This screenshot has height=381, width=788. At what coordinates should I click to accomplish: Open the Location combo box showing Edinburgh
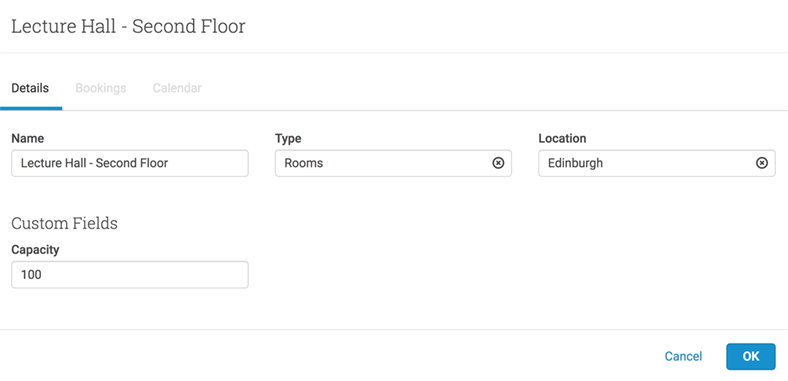[x=656, y=163]
